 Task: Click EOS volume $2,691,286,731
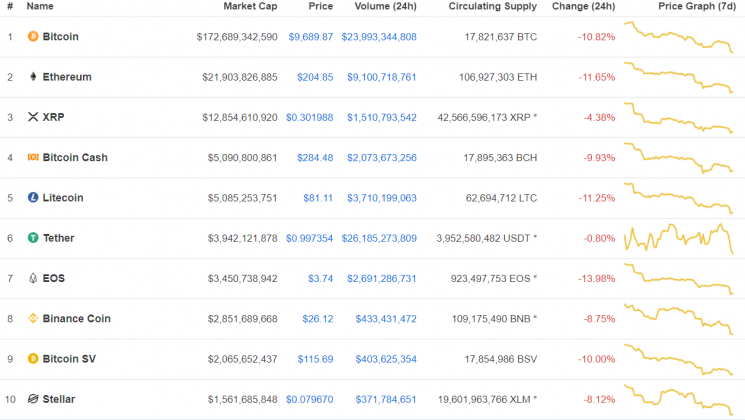pyautogui.click(x=382, y=278)
